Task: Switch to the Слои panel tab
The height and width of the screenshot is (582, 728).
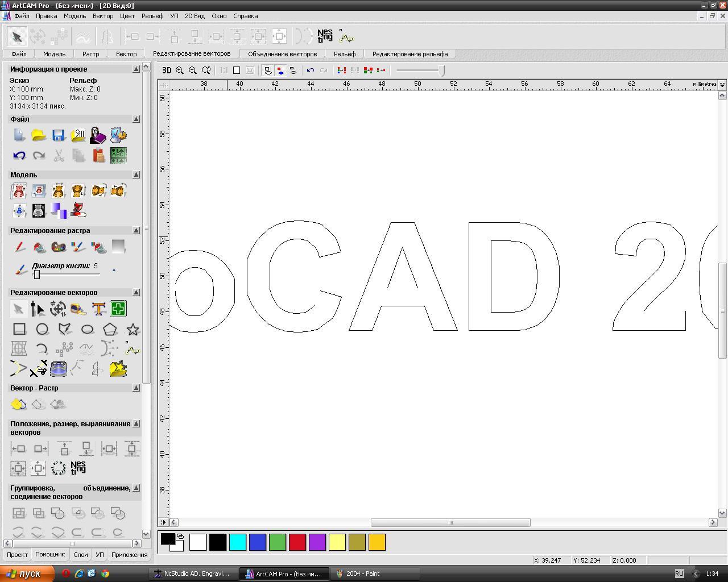Action: click(x=81, y=555)
